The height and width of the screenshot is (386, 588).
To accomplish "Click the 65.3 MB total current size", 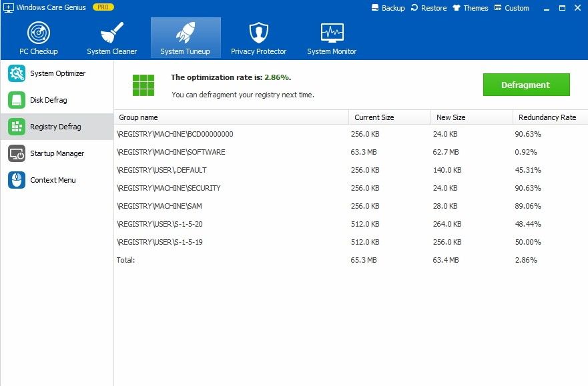I will [364, 260].
